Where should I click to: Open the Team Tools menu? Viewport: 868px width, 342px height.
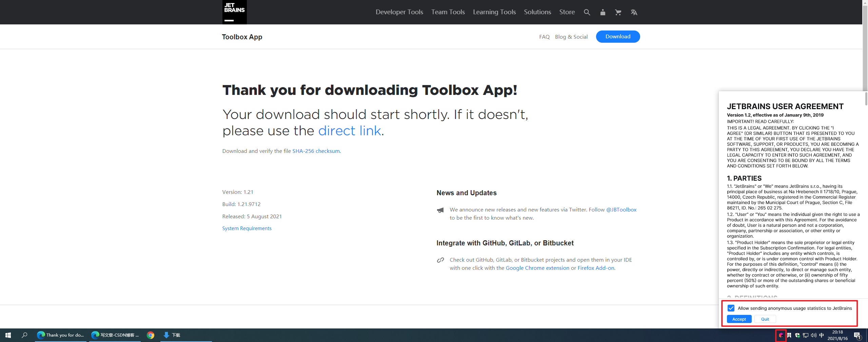click(x=448, y=12)
